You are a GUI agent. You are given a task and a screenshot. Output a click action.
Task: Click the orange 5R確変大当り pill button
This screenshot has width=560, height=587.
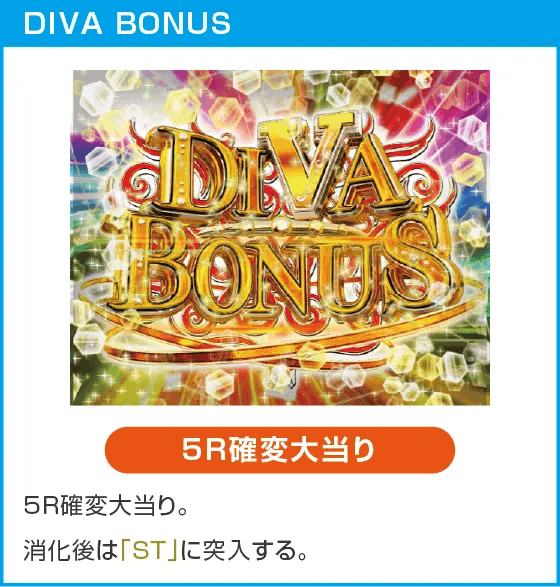point(280,450)
